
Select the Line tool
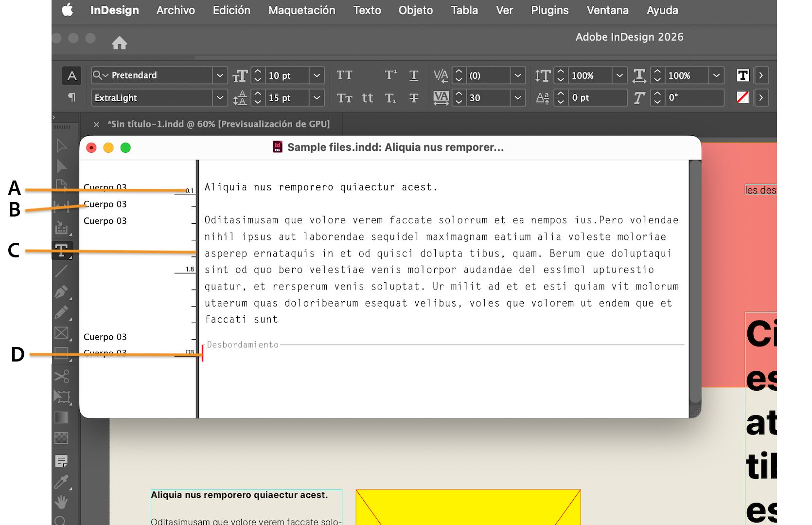click(62, 271)
